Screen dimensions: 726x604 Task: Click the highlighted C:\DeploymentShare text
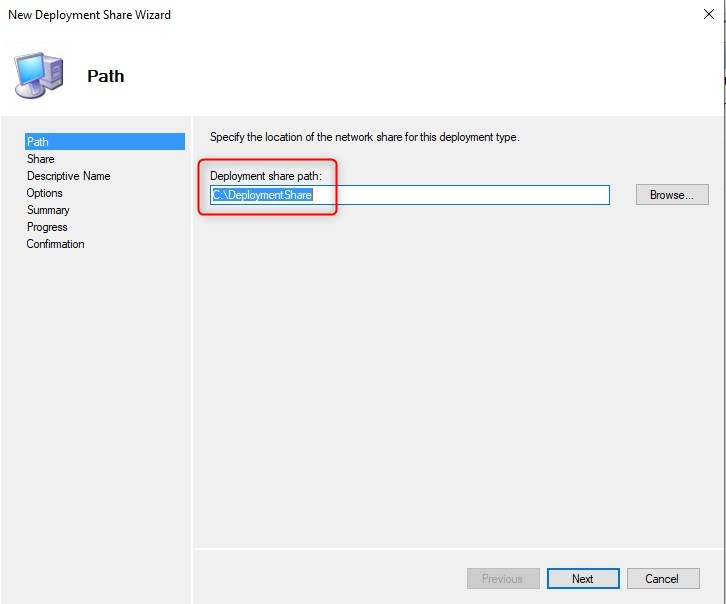262,195
